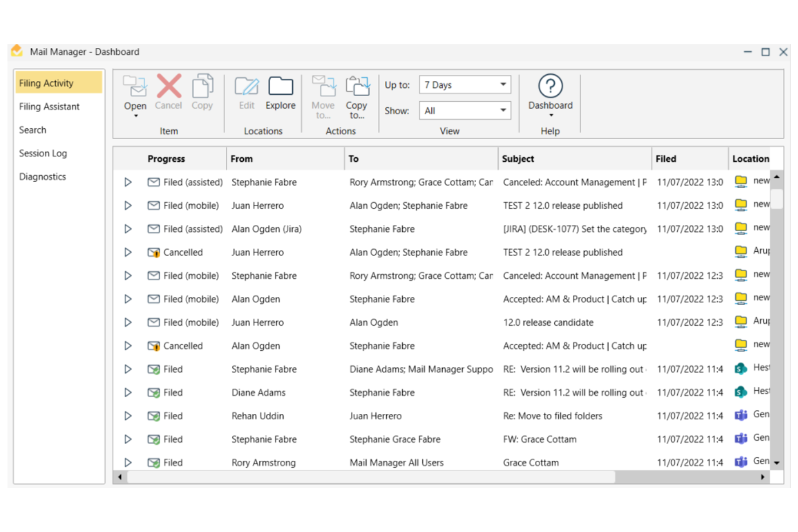
Task: Click Mail Manager app icon in title bar
Action: [17, 51]
